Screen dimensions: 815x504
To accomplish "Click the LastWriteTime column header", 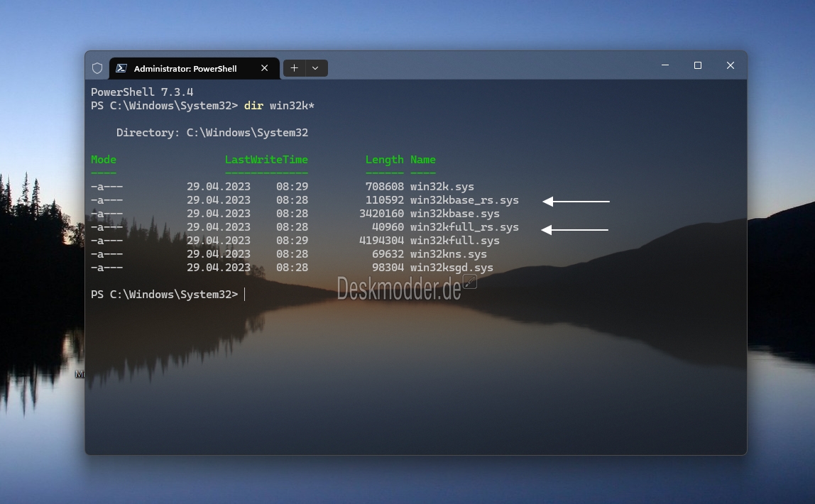I will tap(266, 160).
